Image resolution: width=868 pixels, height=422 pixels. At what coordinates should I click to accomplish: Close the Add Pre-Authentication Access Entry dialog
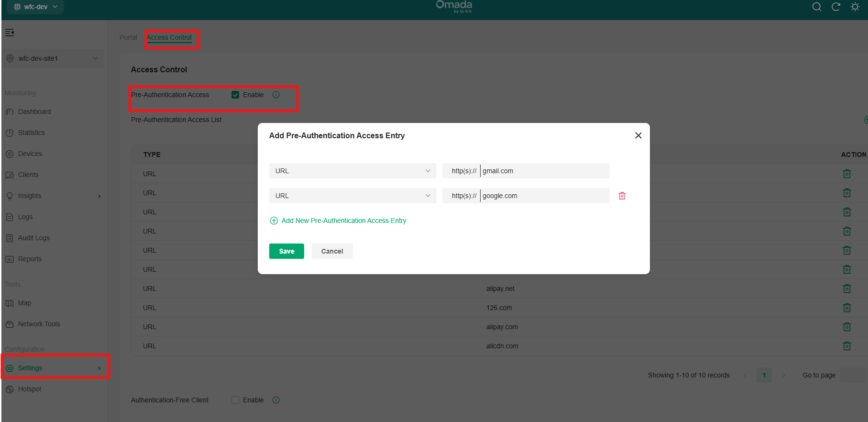[x=638, y=135]
